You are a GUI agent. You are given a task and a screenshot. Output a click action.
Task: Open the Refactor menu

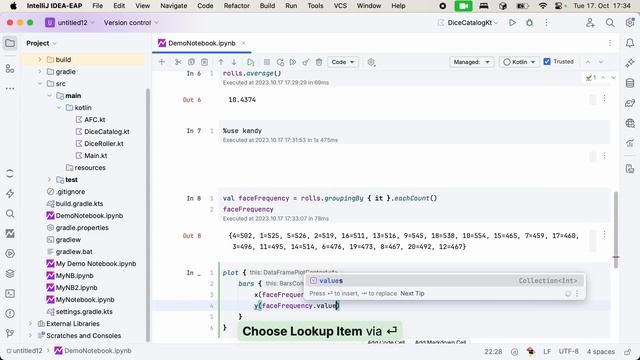coord(236,6)
